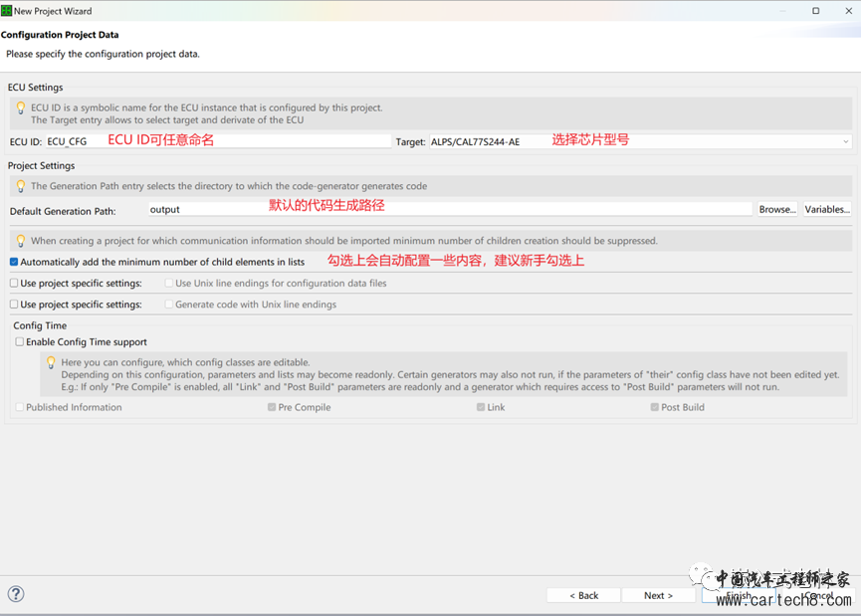Click the lightbulb icon beside the ECU ID hint
The height and width of the screenshot is (616, 861).
coord(20,107)
